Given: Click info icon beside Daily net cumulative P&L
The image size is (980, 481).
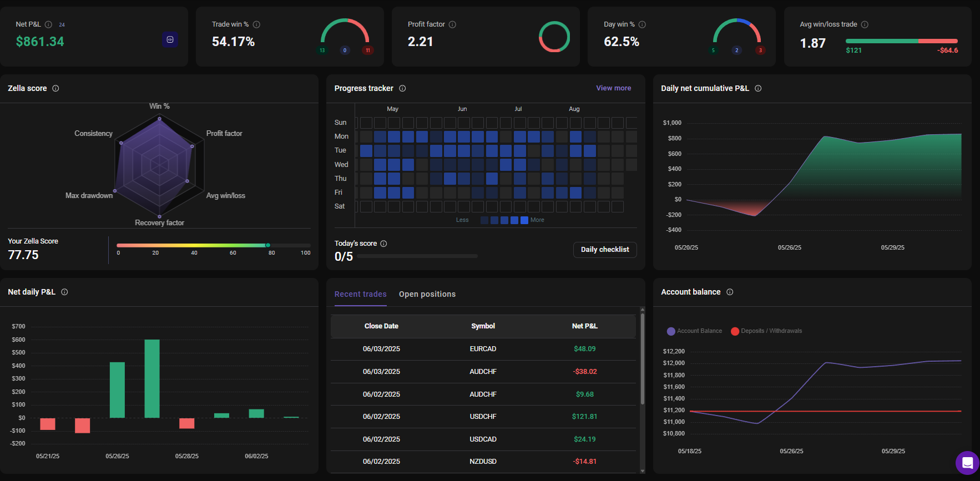Looking at the screenshot, I should pos(758,88).
